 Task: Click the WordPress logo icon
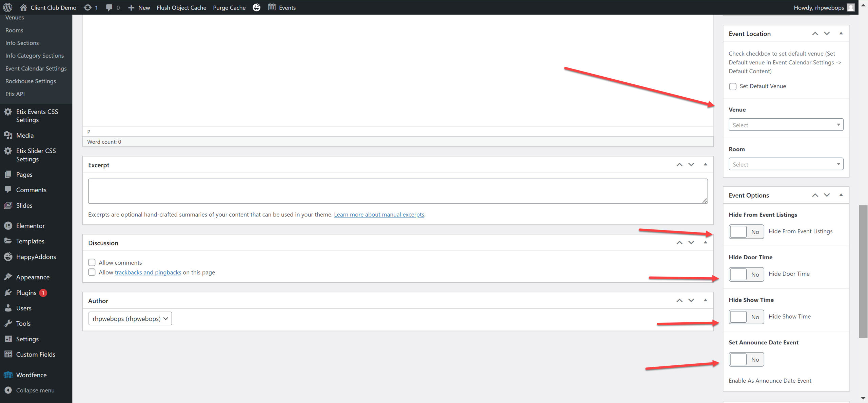pyautogui.click(x=7, y=7)
